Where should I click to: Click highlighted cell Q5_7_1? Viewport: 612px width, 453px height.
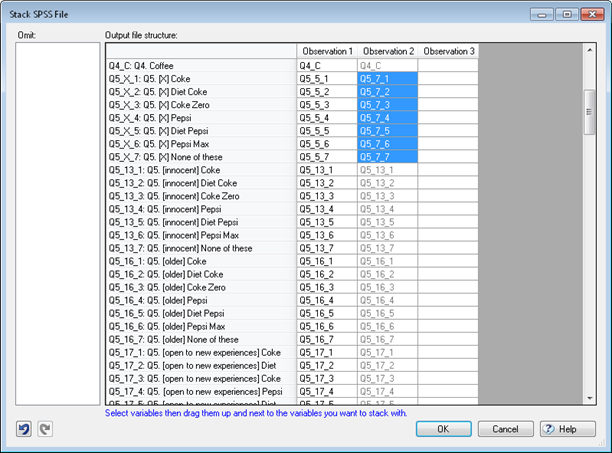point(388,79)
